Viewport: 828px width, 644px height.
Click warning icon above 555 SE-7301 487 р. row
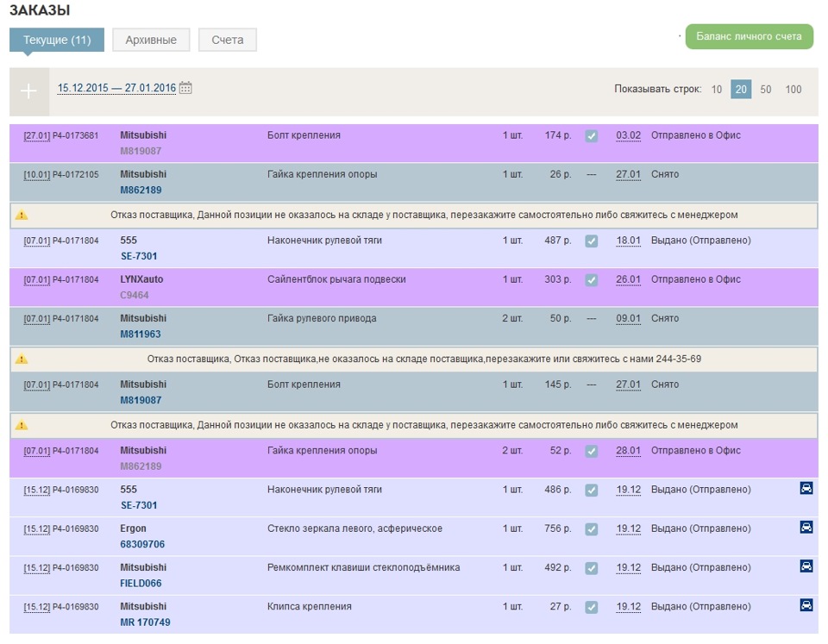[21, 215]
